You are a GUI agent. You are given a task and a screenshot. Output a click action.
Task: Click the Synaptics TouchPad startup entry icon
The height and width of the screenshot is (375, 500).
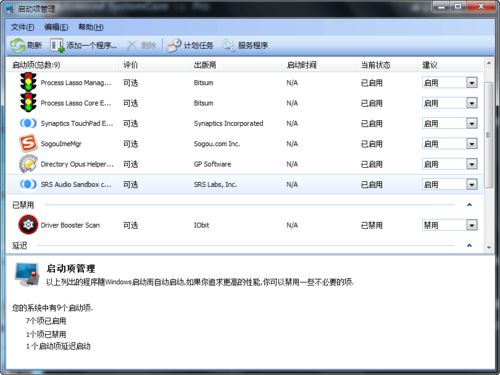click(x=28, y=123)
